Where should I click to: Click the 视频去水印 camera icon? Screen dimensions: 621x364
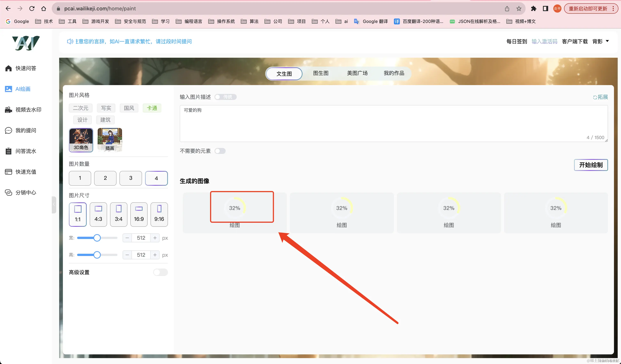(8, 110)
